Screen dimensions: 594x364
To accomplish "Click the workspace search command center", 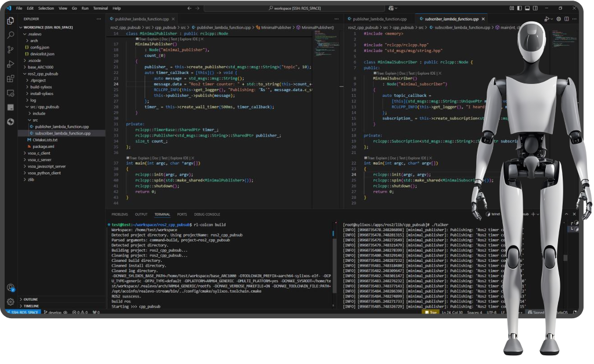I will click(295, 8).
